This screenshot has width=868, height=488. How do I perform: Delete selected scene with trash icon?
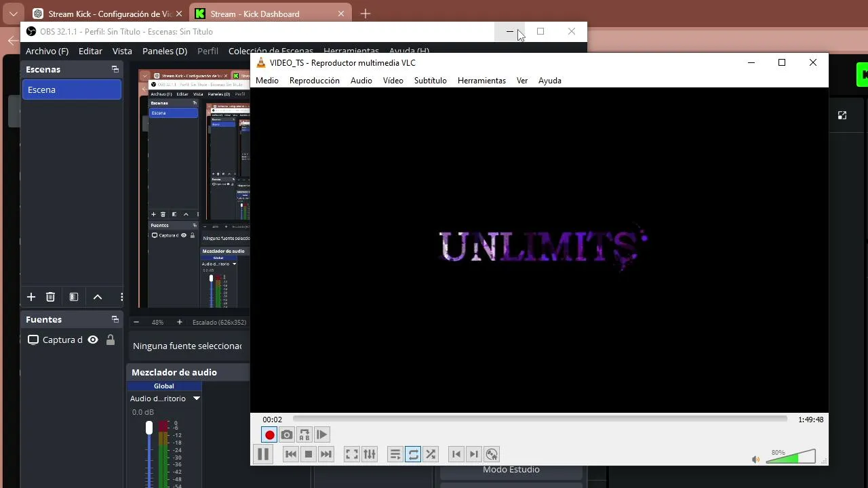point(50,297)
